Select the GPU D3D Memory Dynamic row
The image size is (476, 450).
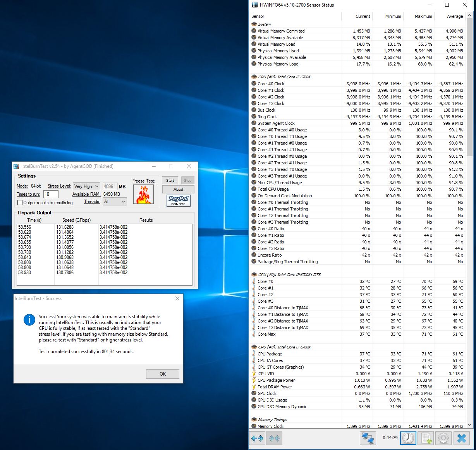click(357, 407)
